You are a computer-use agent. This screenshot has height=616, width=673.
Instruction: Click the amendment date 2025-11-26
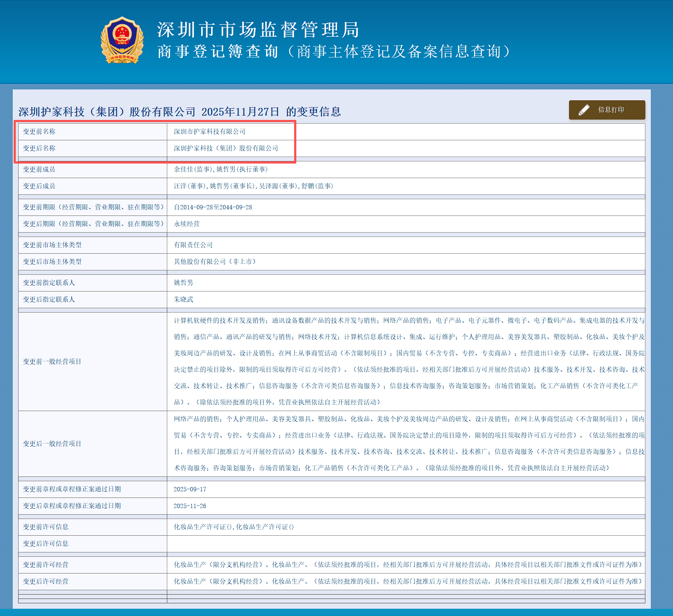click(190, 506)
